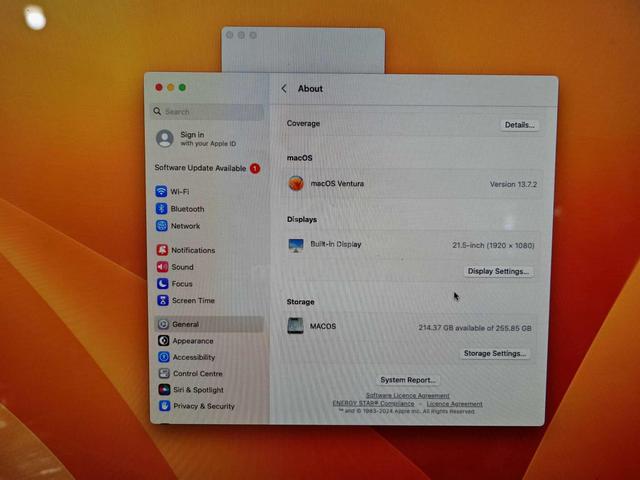Select the Notifications sidebar label
This screenshot has width=640, height=480.
(193, 250)
